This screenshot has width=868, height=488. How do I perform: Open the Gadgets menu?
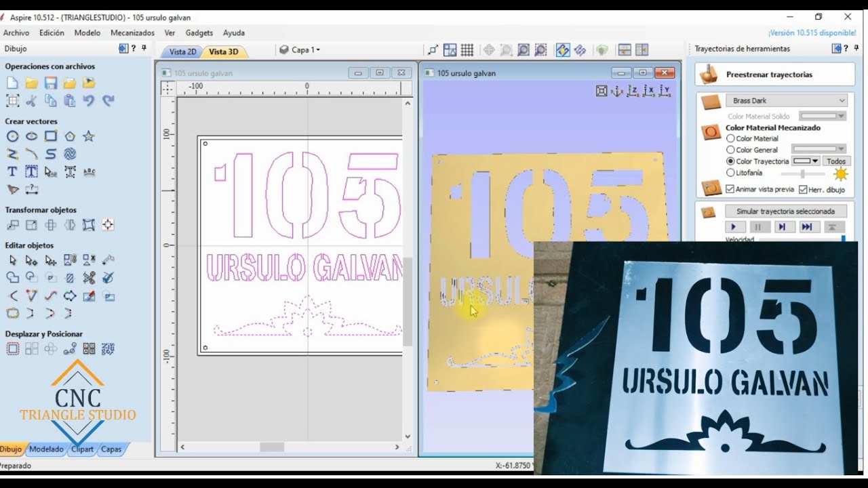click(199, 33)
